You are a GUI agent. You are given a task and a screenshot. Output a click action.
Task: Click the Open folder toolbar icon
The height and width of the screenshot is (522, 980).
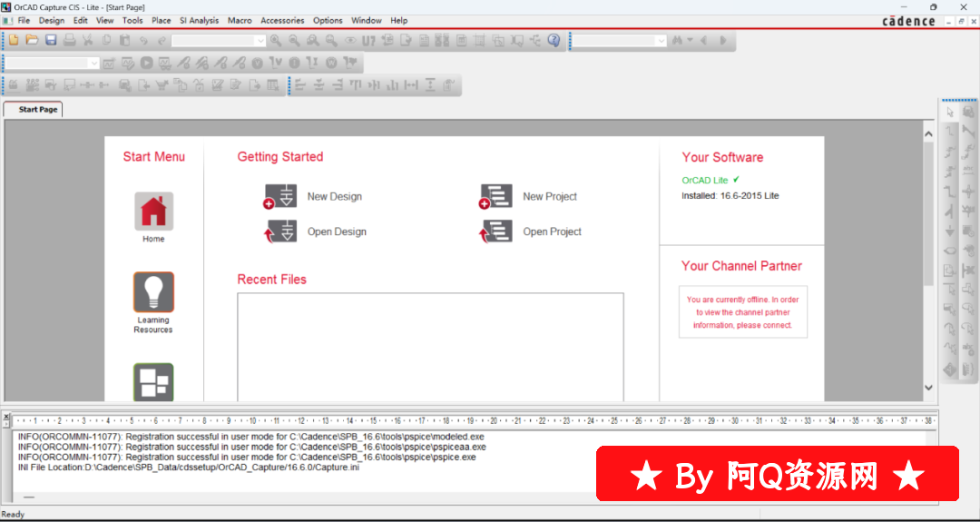point(32,41)
